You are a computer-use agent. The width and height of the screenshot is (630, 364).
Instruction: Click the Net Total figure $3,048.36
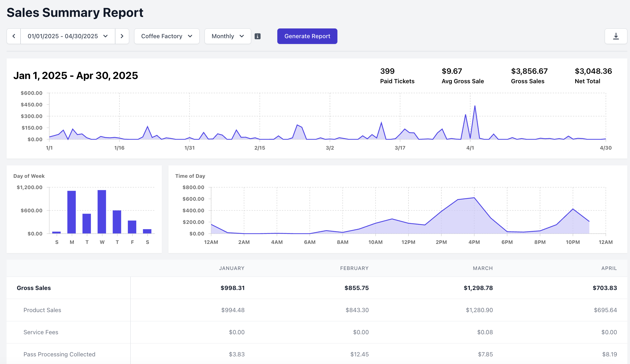pos(593,71)
